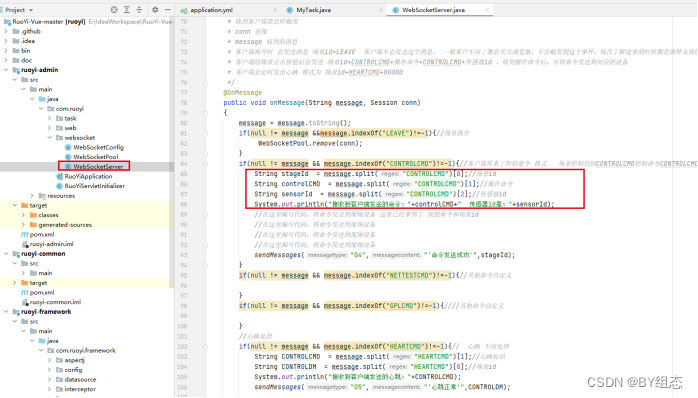Click the collapse all icon in Project panel

139,10
